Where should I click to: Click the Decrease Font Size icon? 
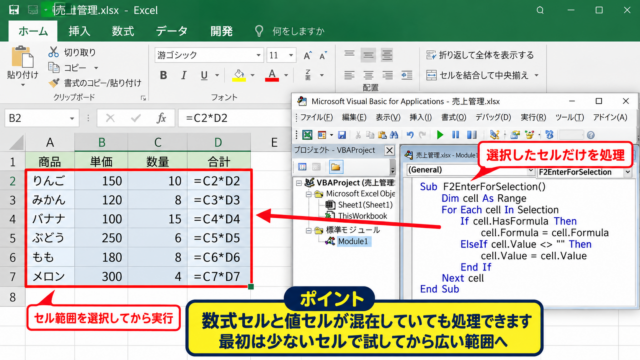[x=323, y=56]
